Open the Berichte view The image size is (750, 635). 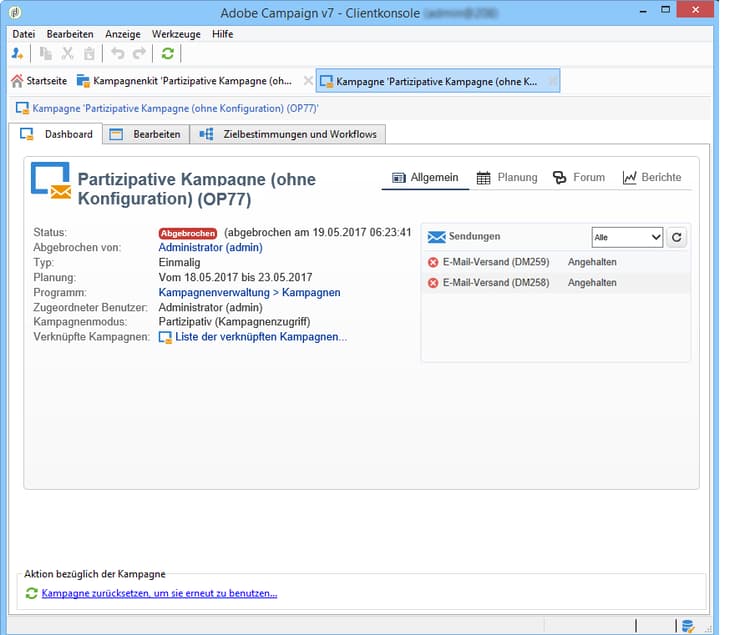pos(652,177)
